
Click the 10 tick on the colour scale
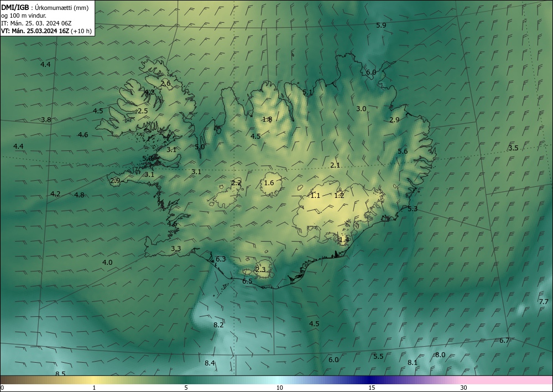tap(280, 388)
